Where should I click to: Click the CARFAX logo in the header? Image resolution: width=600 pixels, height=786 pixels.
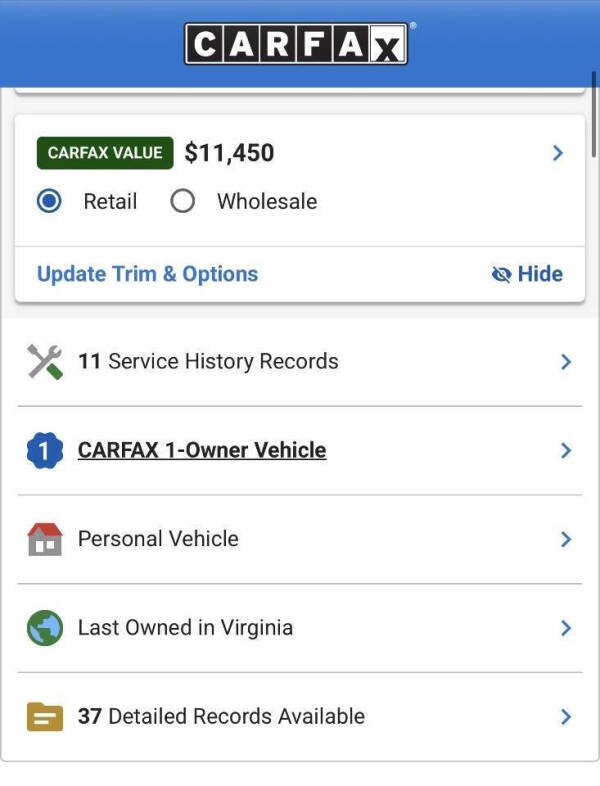tap(296, 44)
